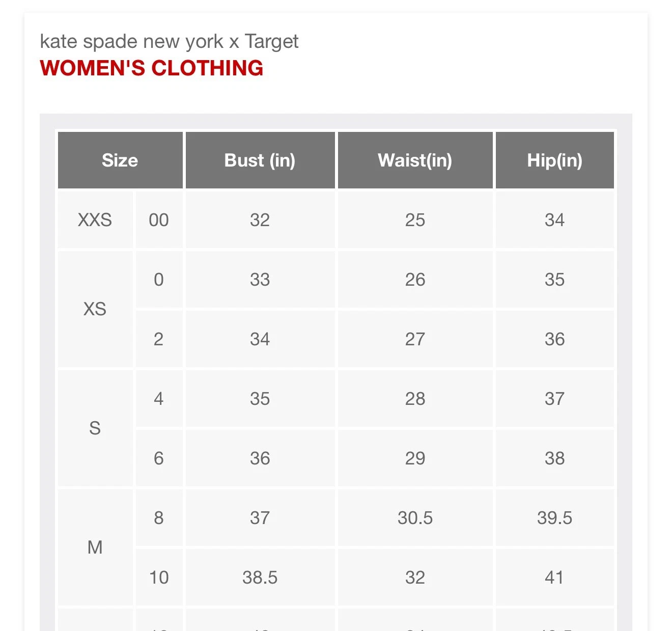Select bust value 38.5 for size 10

pyautogui.click(x=260, y=578)
